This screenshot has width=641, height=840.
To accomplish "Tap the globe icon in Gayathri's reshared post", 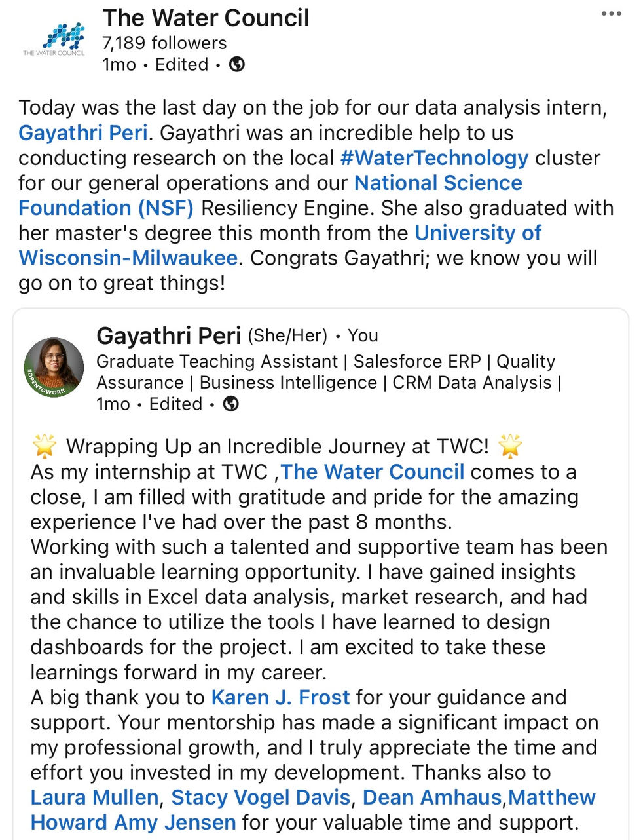I will tap(231, 404).
